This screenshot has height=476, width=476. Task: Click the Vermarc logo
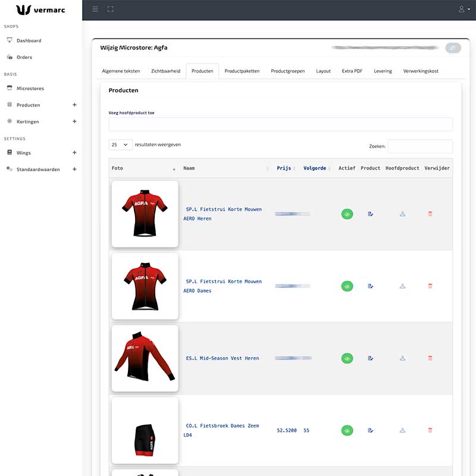(40, 10)
